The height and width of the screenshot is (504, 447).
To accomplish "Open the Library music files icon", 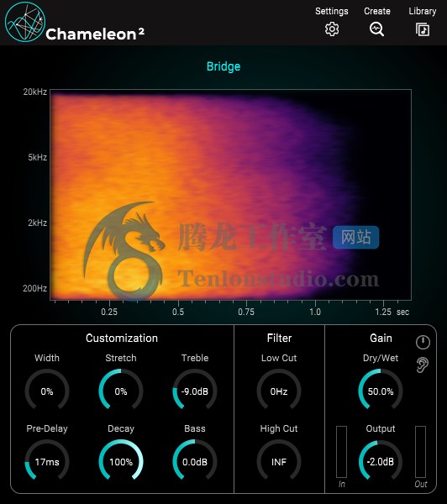I will 423,29.
